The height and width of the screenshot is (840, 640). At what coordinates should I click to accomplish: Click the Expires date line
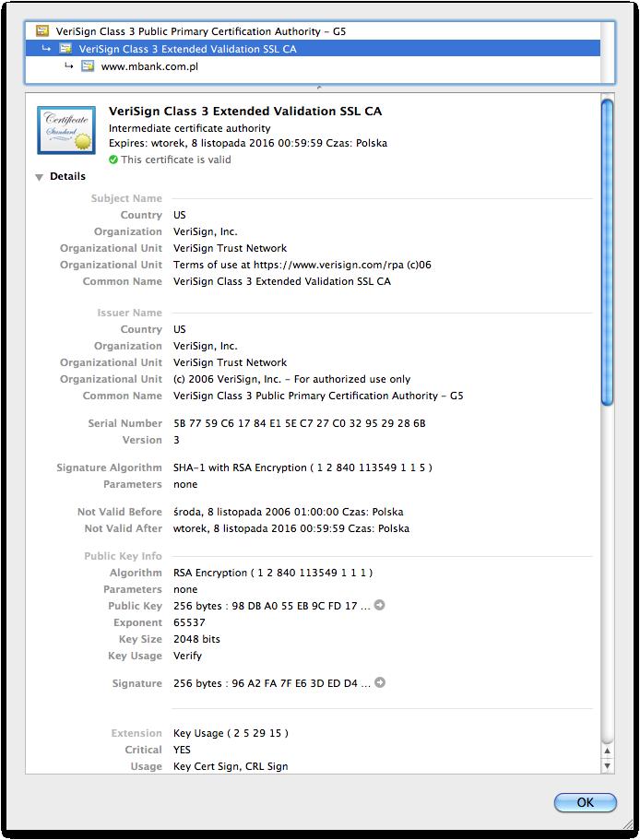[248, 143]
